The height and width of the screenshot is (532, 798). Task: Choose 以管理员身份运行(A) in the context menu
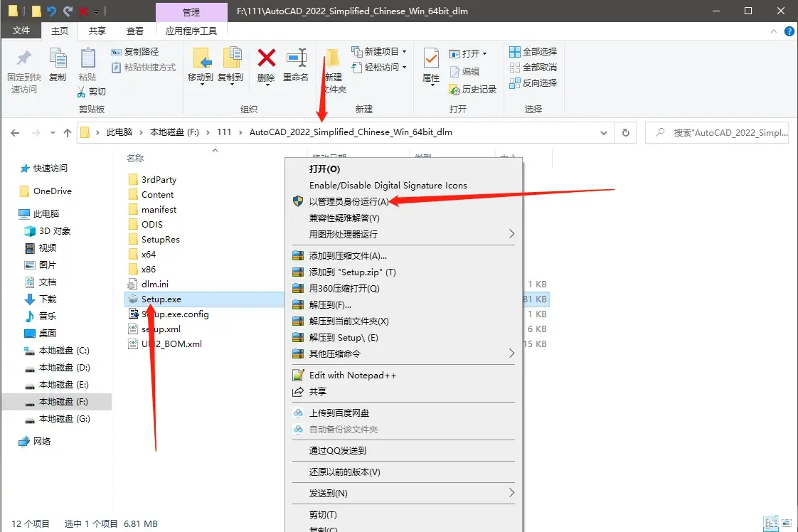403,201
